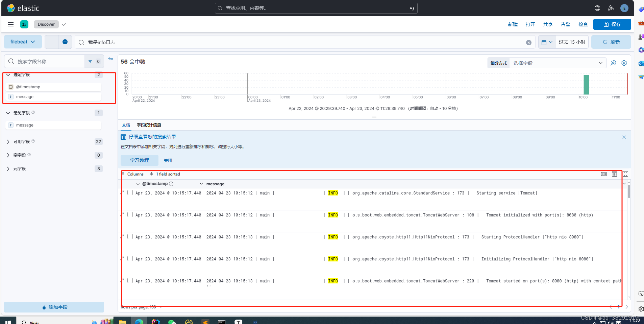Open File Explorer from taskbar
The image size is (644, 324).
tap(122, 321)
